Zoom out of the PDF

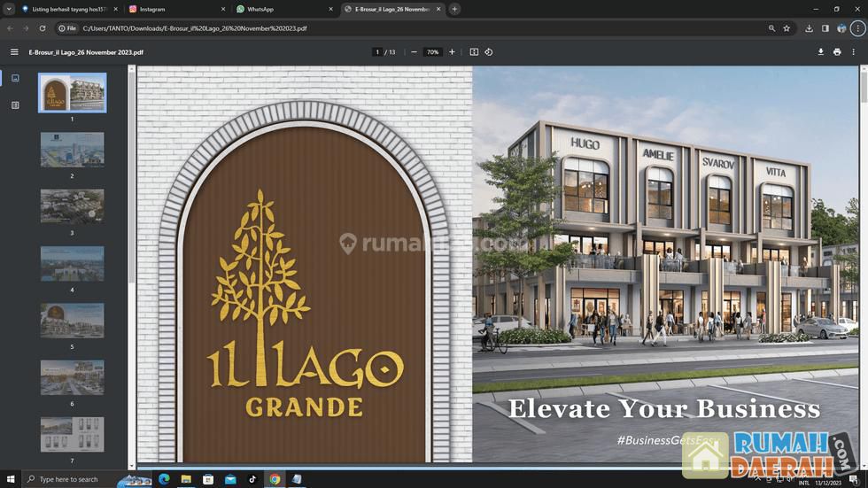[414, 52]
